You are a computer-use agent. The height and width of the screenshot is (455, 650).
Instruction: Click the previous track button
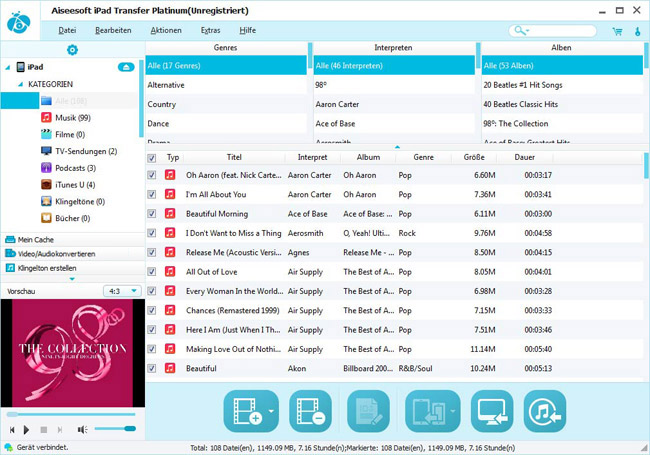[x=12, y=430]
